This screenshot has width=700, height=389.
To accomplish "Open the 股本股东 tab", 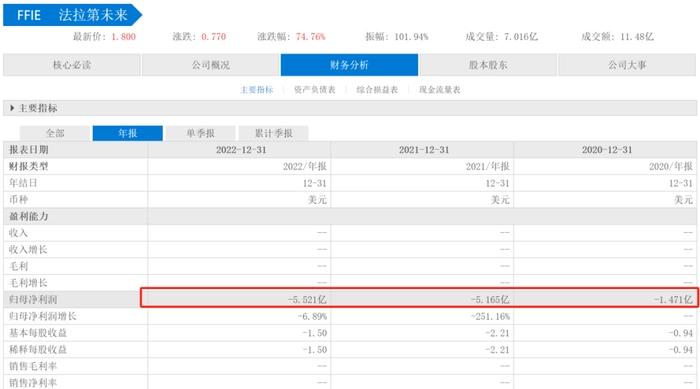I will tap(488, 65).
